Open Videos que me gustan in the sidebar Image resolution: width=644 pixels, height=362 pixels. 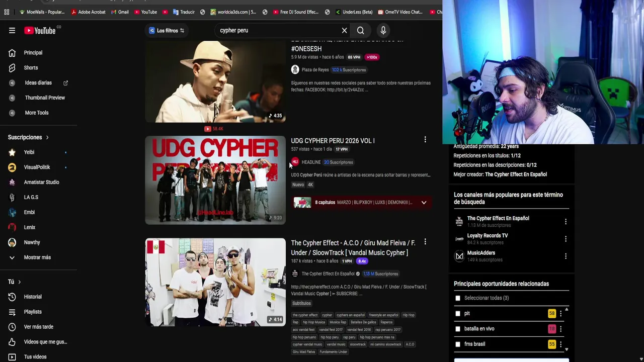45,342
